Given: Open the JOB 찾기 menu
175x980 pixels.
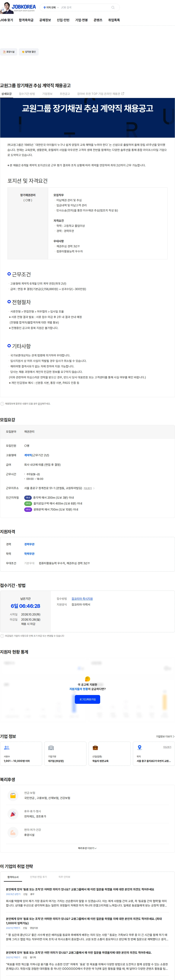Looking at the screenshot, I should click(6, 20).
